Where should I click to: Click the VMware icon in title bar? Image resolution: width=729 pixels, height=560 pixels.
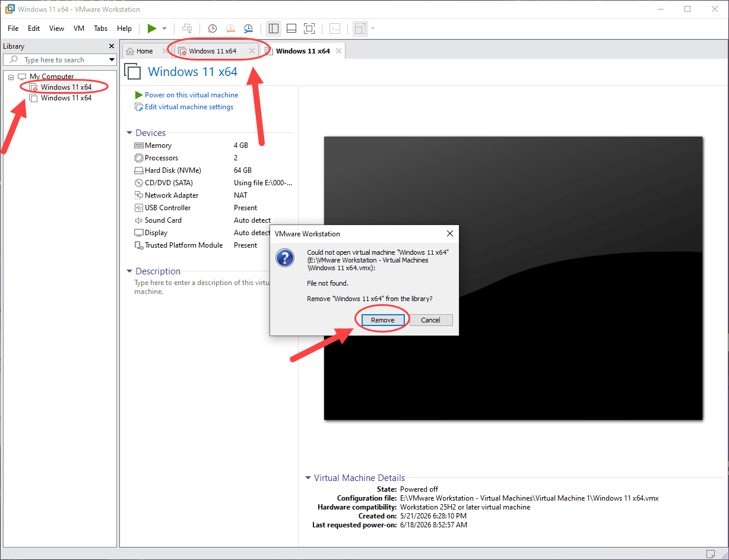9,9
